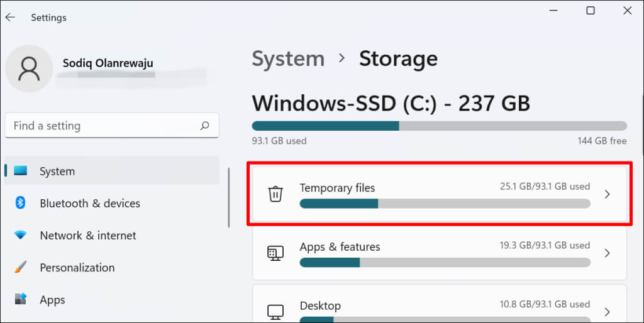Click the Network wifi icon in sidebar
The image size is (644, 323).
[21, 236]
